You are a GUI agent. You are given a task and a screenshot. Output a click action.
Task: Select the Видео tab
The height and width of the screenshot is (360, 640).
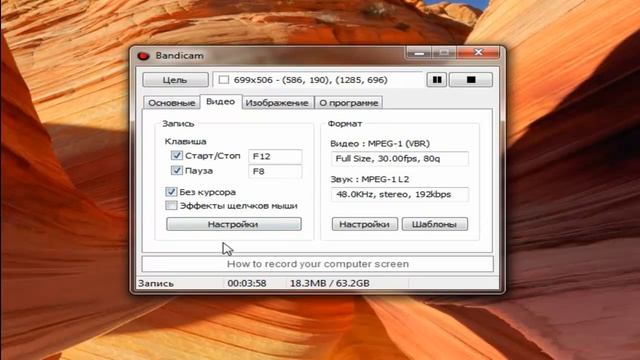(x=220, y=102)
